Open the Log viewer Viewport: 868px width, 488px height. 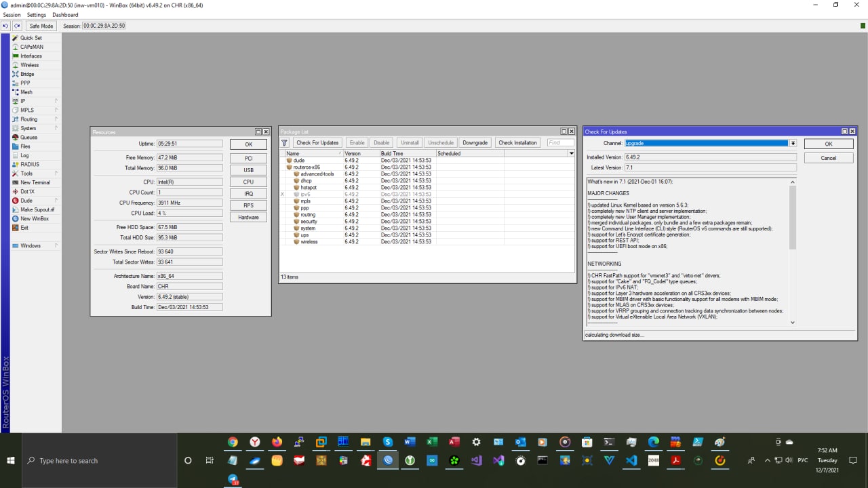point(24,155)
